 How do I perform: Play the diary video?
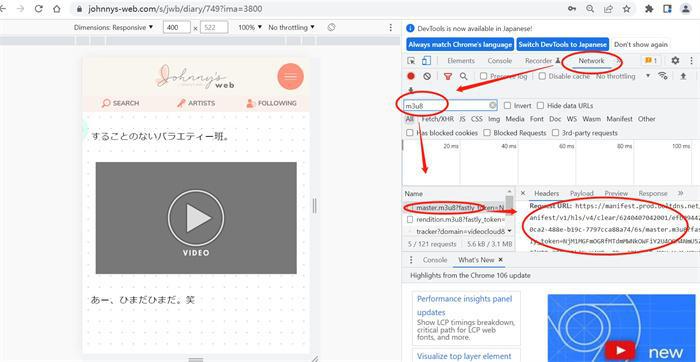coord(196,218)
